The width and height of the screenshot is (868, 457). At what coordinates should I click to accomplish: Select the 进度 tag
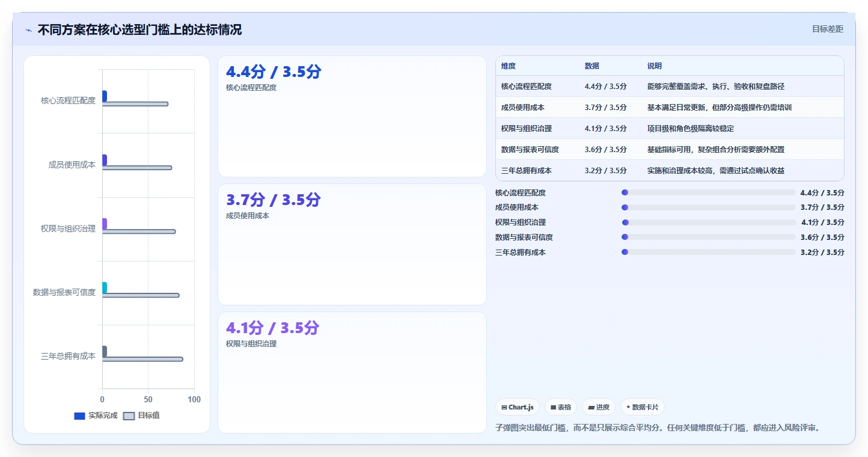click(599, 407)
